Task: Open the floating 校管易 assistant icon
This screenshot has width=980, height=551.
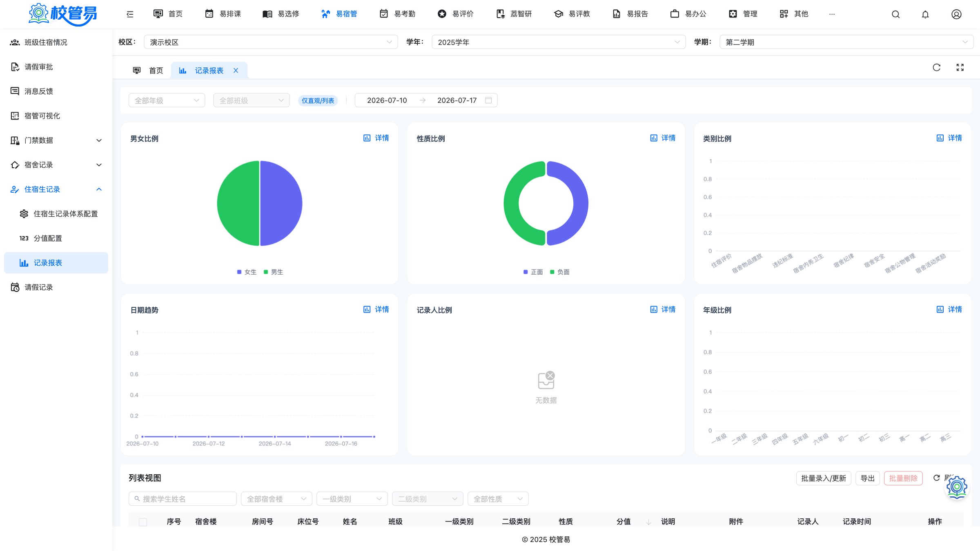Action: pos(957,487)
